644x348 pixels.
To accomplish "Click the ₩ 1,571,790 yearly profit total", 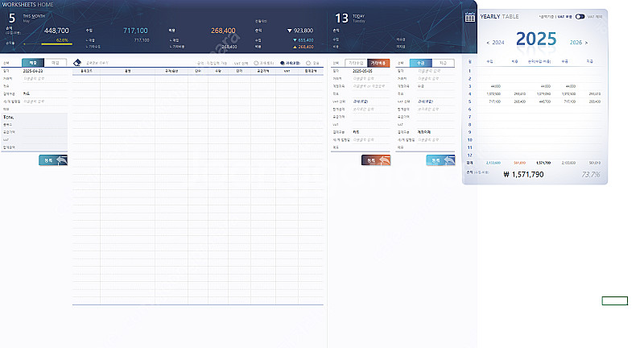I will (524, 175).
